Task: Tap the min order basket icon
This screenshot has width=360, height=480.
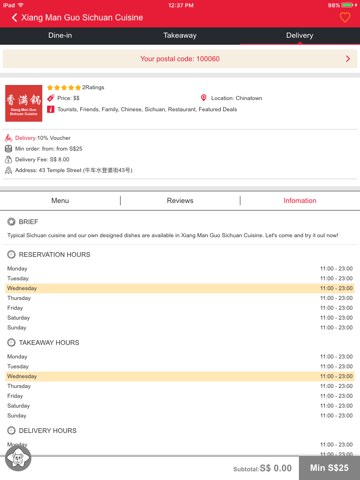Action: [x=9, y=149]
